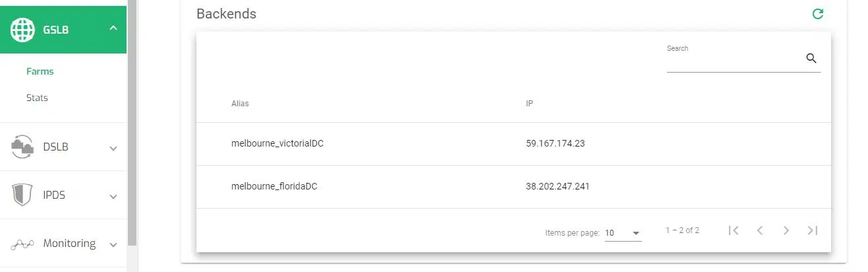
Task: Refresh the Backends list
Action: (x=818, y=14)
